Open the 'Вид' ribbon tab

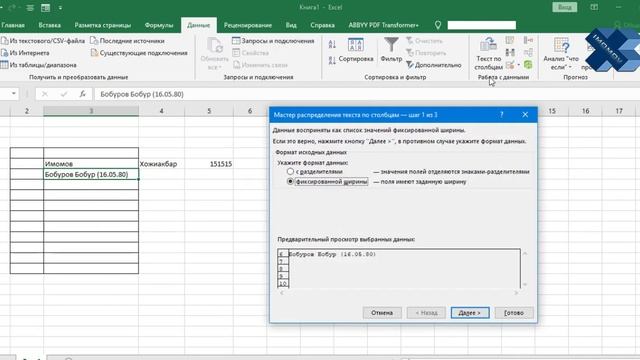coord(291,25)
